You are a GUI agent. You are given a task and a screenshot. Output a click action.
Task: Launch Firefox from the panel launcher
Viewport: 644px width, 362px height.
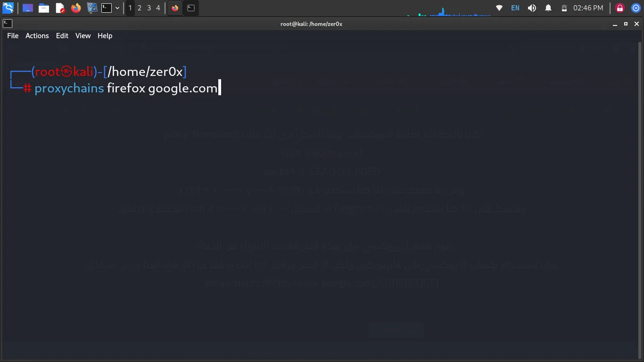click(76, 8)
